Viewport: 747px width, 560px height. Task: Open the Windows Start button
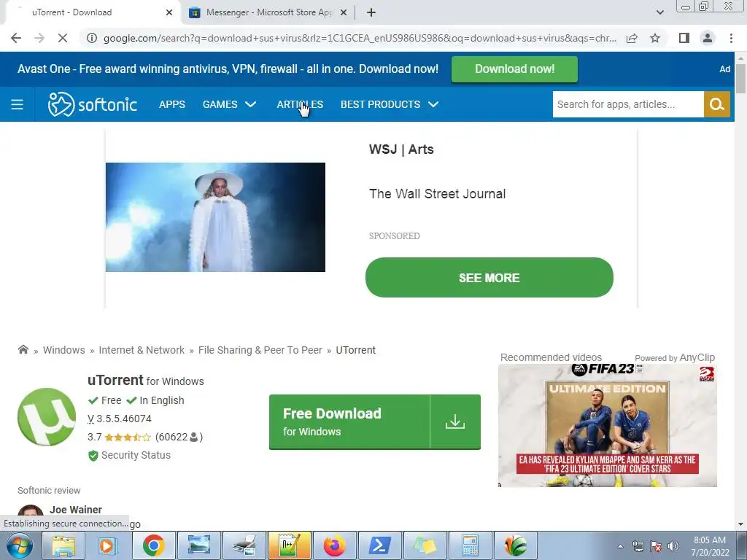point(19,545)
